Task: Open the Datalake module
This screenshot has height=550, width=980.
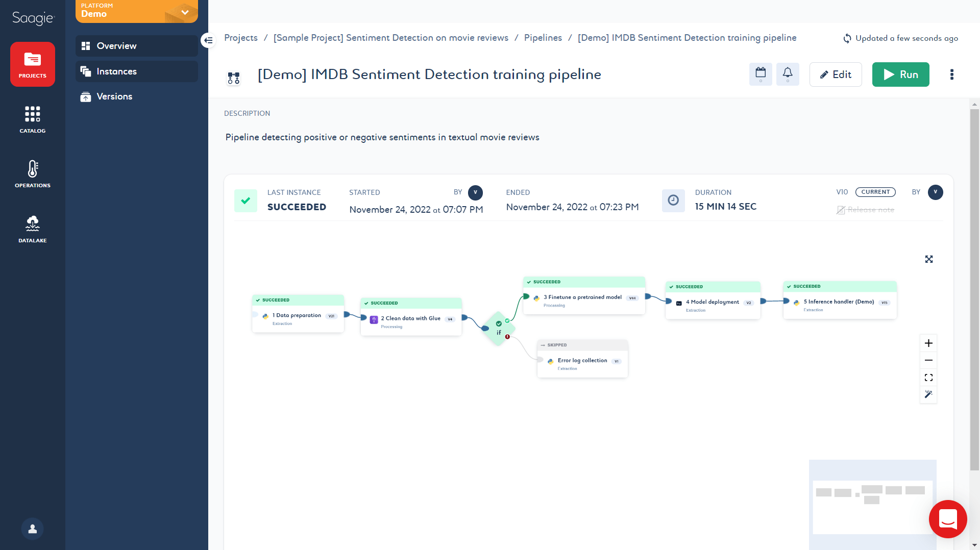Action: (x=33, y=229)
